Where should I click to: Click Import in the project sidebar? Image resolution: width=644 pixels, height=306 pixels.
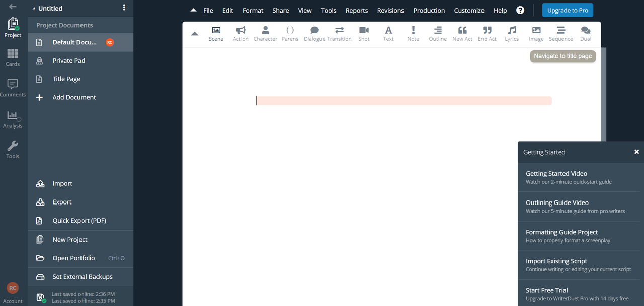click(80, 184)
